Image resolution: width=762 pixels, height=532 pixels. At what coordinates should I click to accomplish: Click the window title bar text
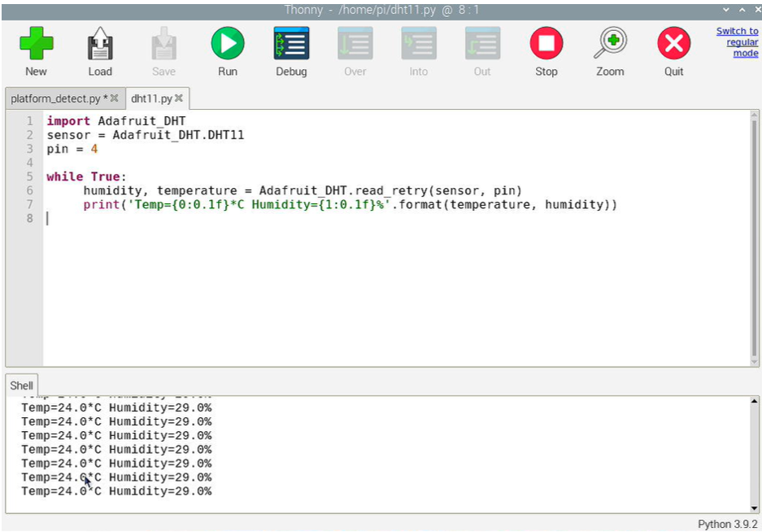coord(382,10)
